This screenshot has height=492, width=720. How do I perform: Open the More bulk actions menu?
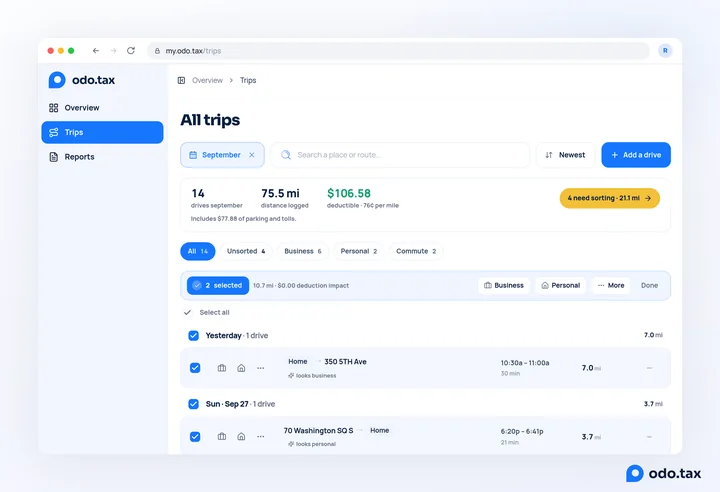(x=611, y=285)
